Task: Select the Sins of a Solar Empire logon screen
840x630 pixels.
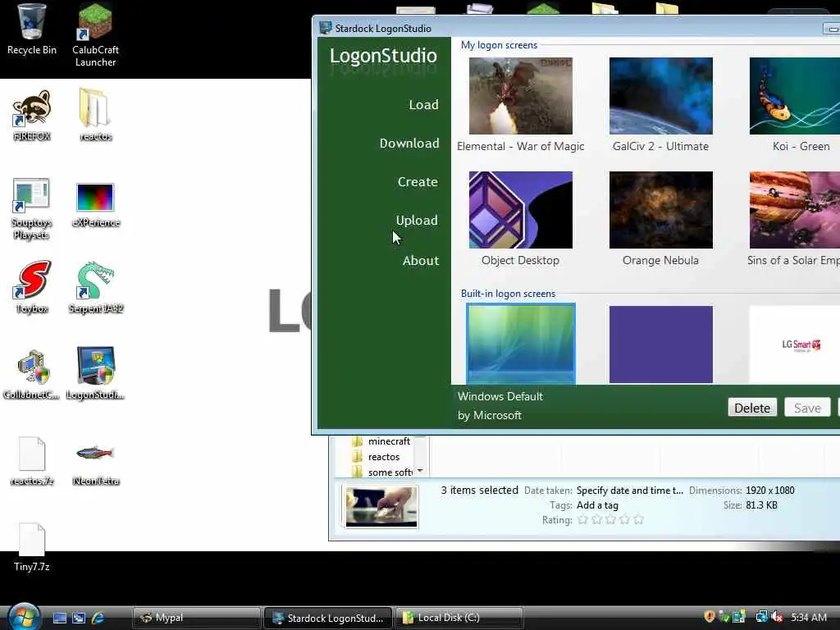Action: click(794, 210)
